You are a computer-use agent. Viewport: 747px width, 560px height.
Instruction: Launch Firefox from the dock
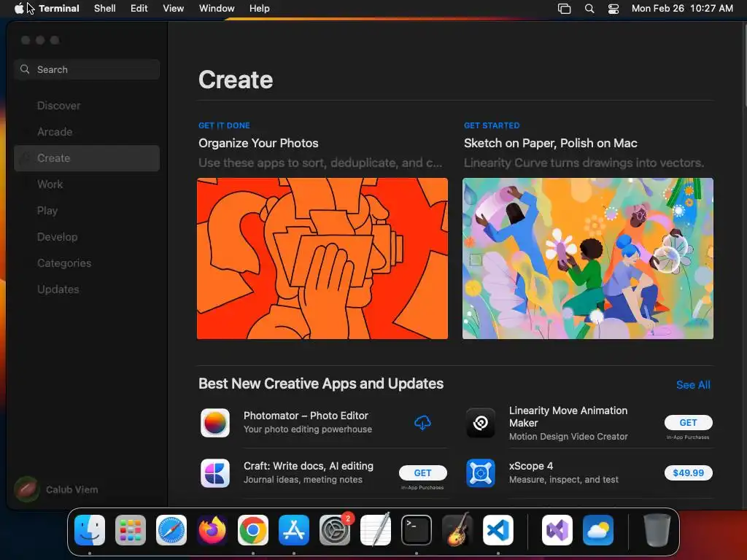[212, 530]
